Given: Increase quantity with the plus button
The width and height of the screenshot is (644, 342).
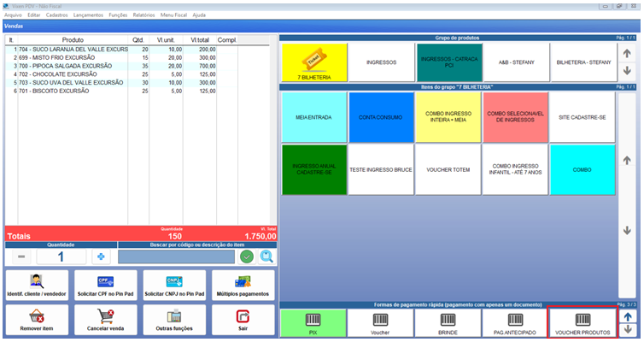Looking at the screenshot, I should (100, 256).
